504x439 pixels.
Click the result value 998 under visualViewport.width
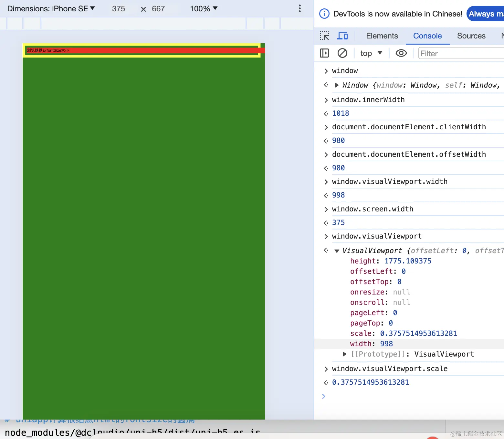pyautogui.click(x=338, y=195)
